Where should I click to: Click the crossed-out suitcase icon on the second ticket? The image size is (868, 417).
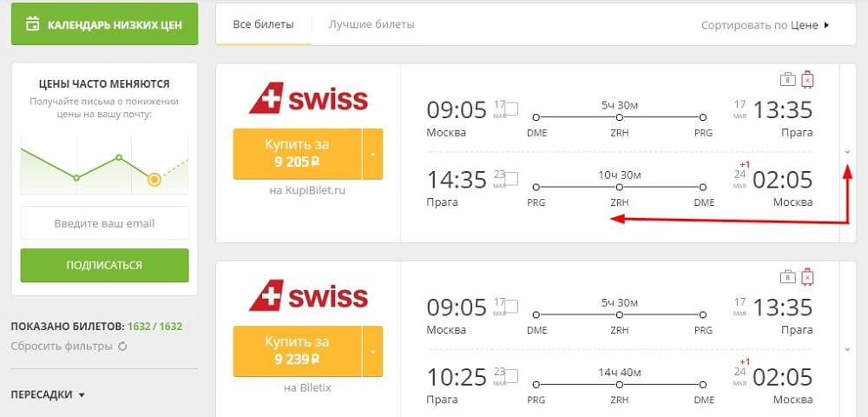[807, 277]
